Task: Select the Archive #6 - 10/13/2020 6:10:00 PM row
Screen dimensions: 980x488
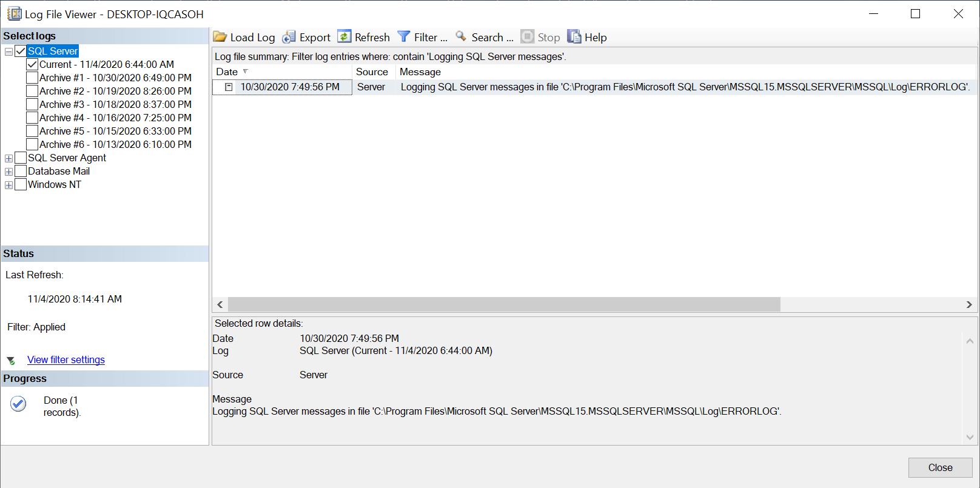Action: point(115,144)
